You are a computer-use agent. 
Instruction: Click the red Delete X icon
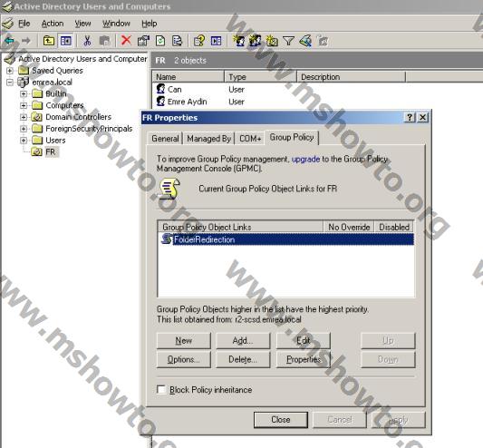coord(126,40)
